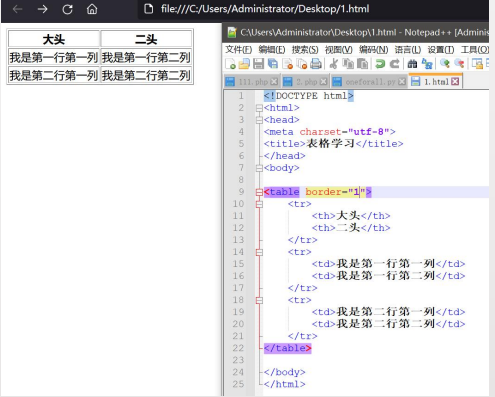Click the page icon in address bar
Image resolution: width=495 pixels, height=397 pixels.
point(148,9)
